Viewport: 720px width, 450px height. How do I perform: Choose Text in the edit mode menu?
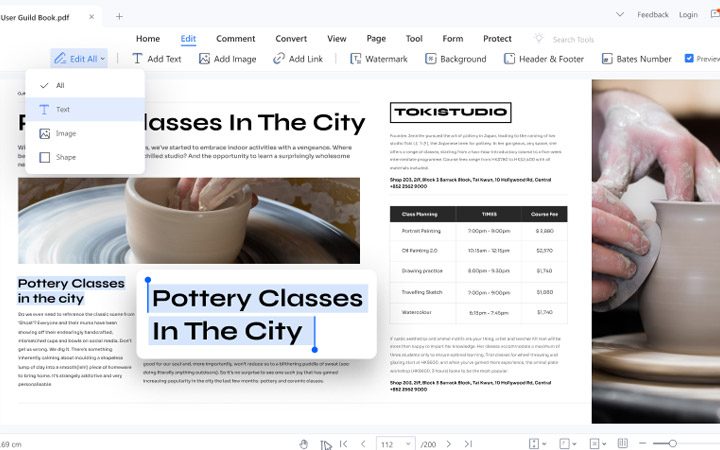tap(85, 109)
